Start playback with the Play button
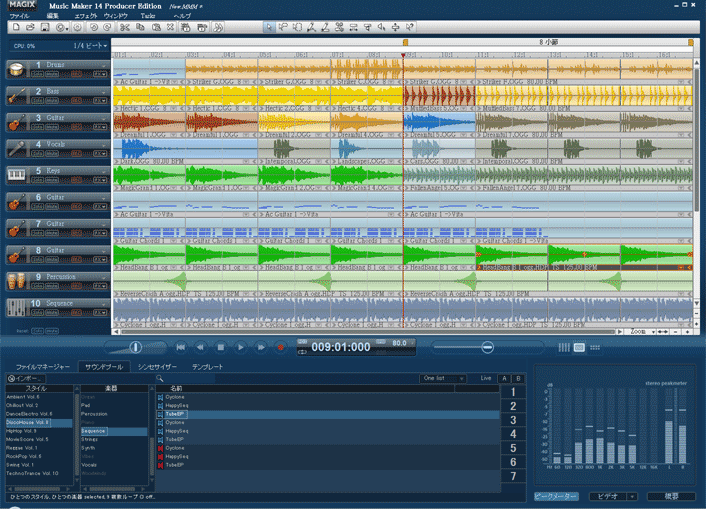 (x=240, y=347)
